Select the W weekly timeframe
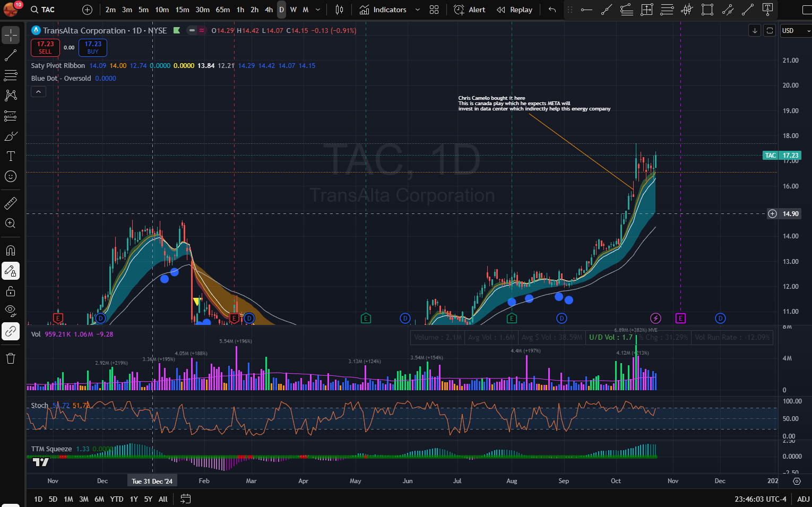Image resolution: width=812 pixels, height=507 pixels. coord(293,10)
